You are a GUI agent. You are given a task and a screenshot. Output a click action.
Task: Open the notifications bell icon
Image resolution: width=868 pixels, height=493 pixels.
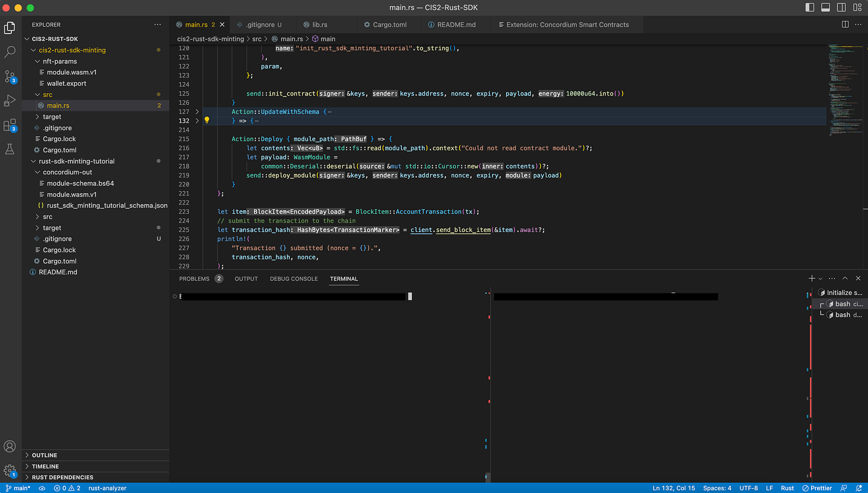(859, 488)
